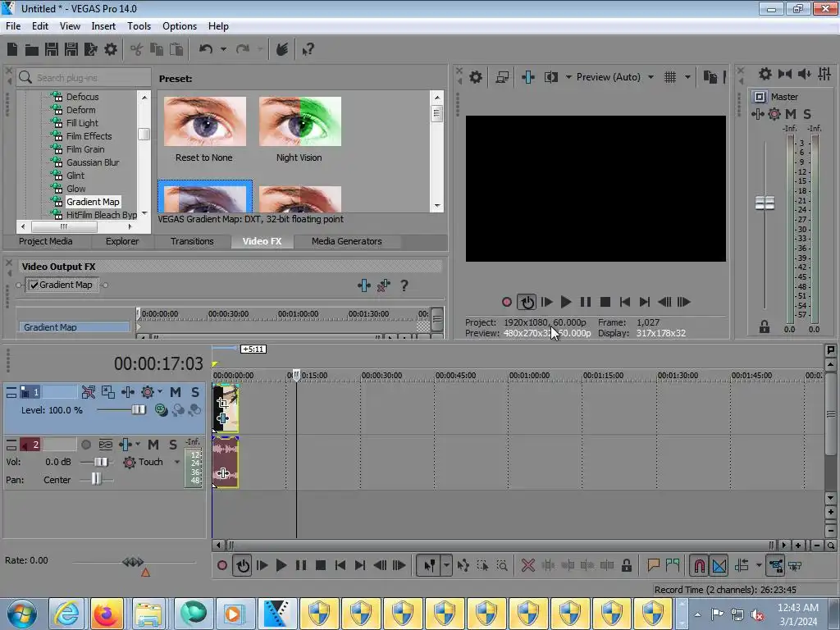Open Master bus audio properties gear
The image size is (840, 630).
(765, 74)
